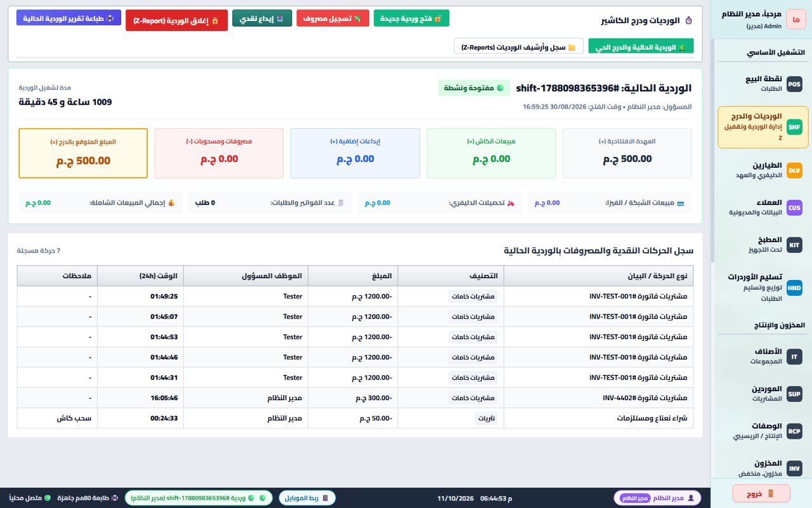Open the IT الأصناف items section
The height and width of the screenshot is (508, 812).
coord(763,356)
